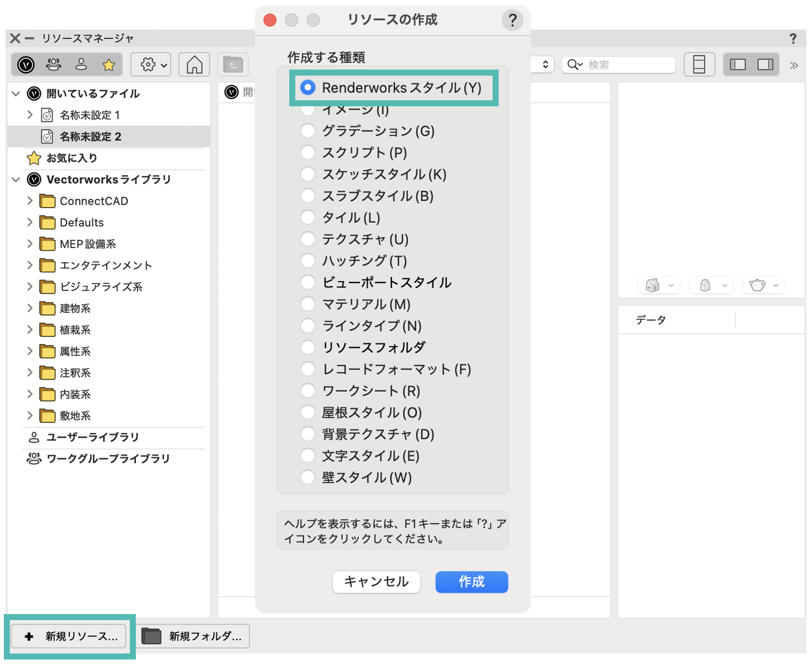This screenshot has width=812, height=665.
Task: Select マテリアル (M) radio option
Action: pyautogui.click(x=308, y=304)
